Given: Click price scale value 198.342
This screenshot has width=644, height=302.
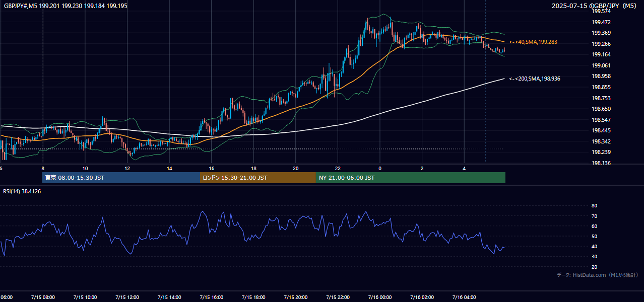Looking at the screenshot, I should (601, 141).
